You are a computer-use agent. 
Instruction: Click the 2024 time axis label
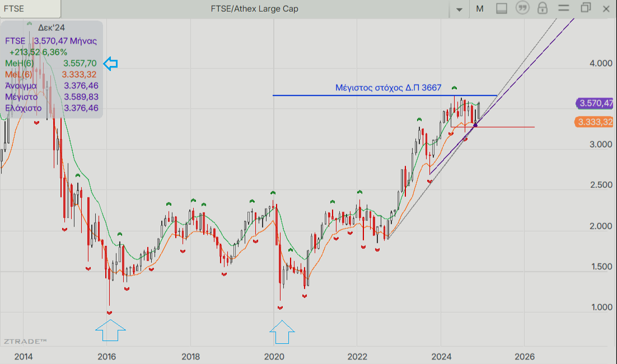tap(441, 357)
